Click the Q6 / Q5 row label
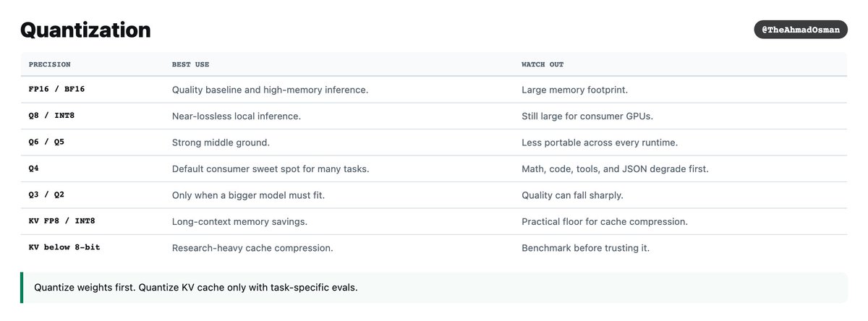868x321 pixels. point(46,142)
